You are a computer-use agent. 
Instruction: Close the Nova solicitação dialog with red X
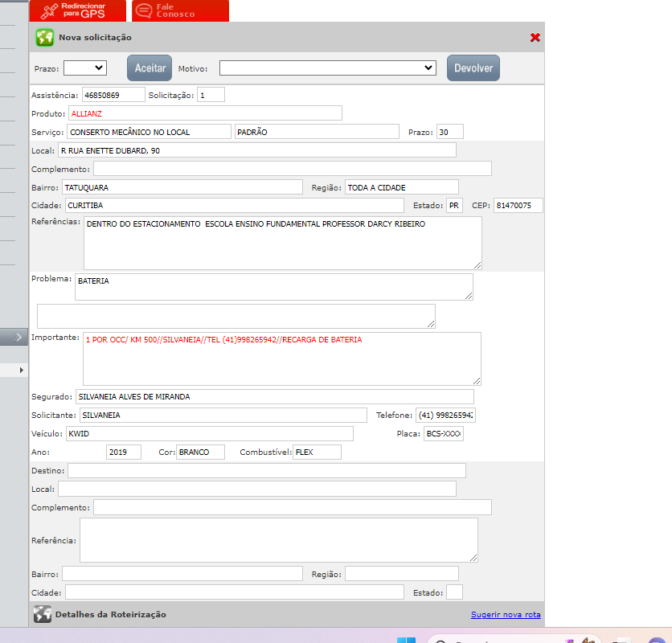click(535, 38)
